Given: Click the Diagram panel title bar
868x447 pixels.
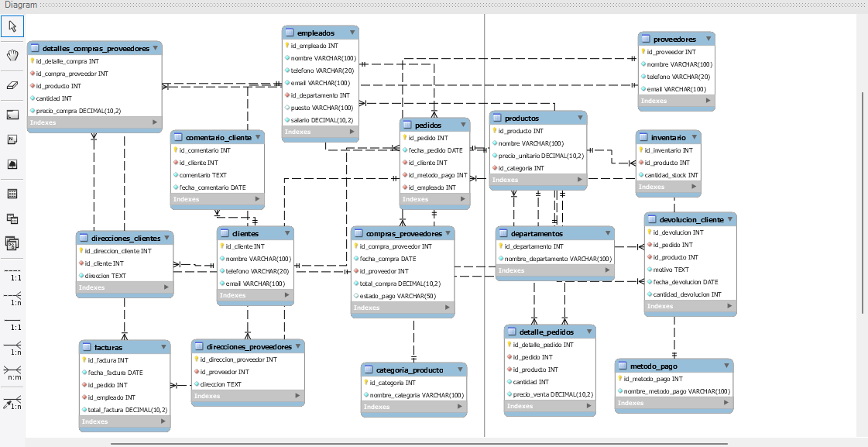Looking at the screenshot, I should pos(434,5).
